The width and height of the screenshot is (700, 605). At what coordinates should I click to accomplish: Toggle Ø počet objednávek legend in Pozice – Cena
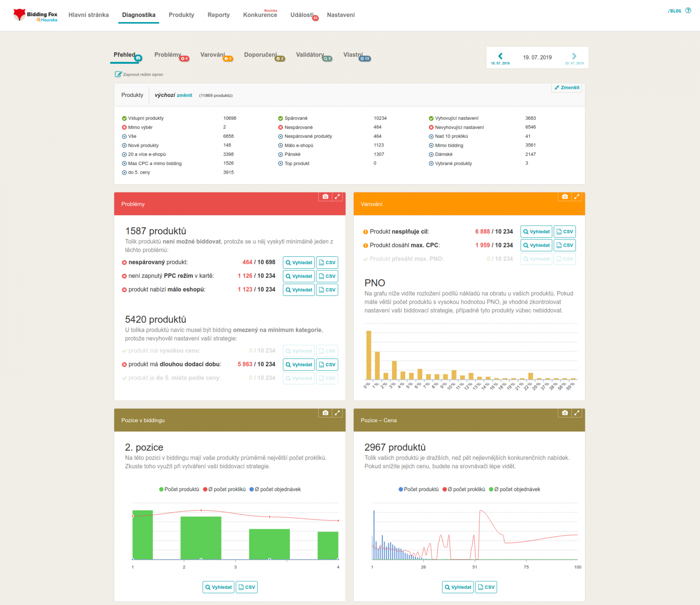coord(514,489)
